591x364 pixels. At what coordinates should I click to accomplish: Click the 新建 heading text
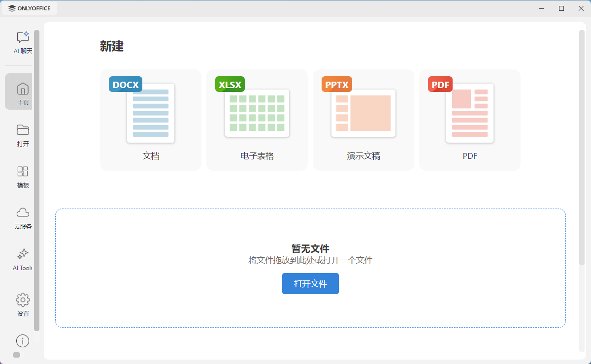pos(112,47)
